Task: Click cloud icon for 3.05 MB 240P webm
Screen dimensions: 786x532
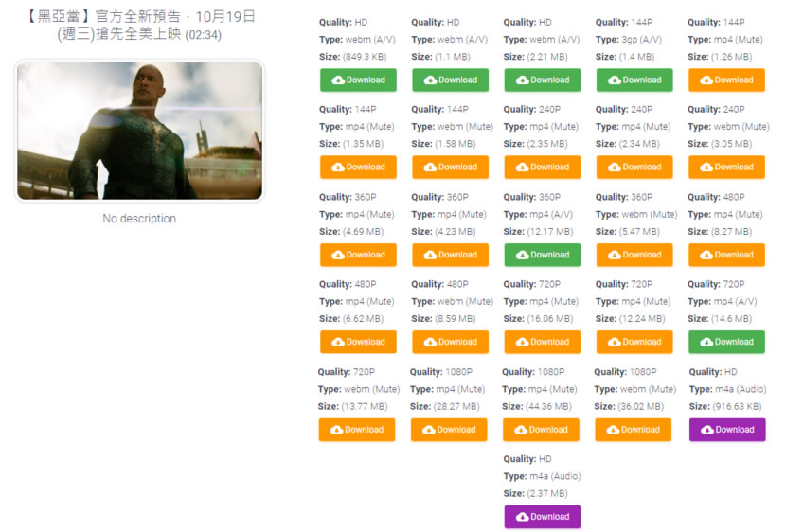Action: click(x=706, y=168)
